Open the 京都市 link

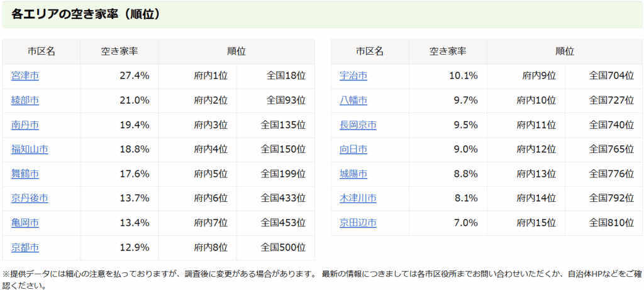coord(25,247)
